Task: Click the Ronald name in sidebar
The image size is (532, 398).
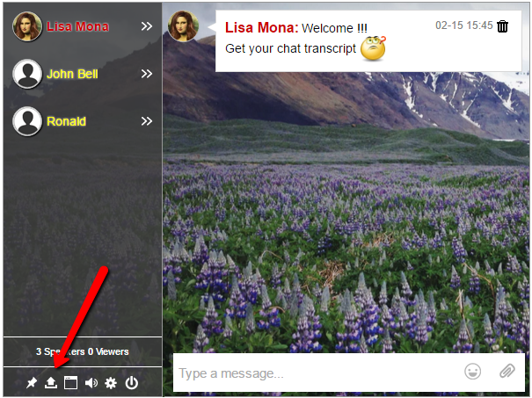Action: (x=67, y=121)
